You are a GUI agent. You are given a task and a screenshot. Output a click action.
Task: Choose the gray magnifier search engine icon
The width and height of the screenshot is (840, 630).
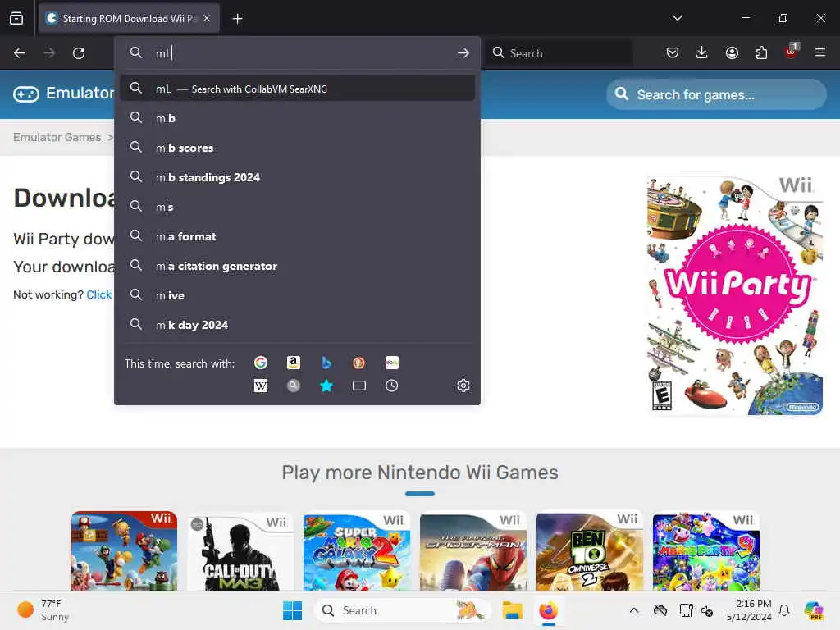pos(293,386)
